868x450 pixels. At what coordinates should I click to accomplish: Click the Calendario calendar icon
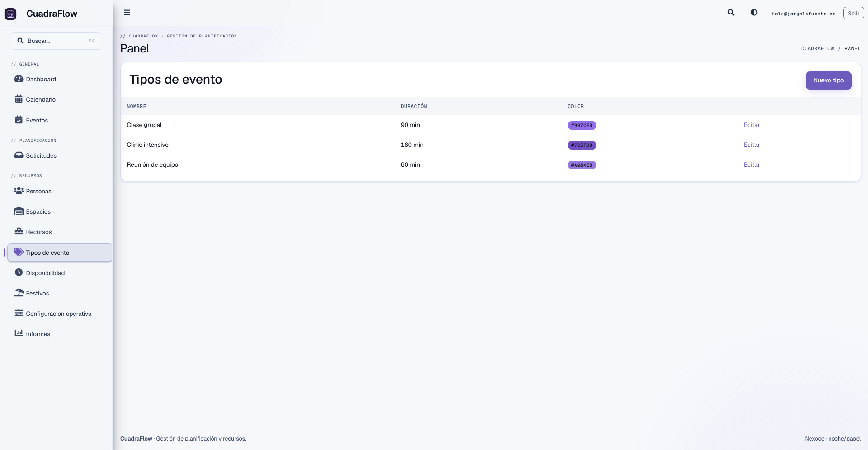[19, 99]
